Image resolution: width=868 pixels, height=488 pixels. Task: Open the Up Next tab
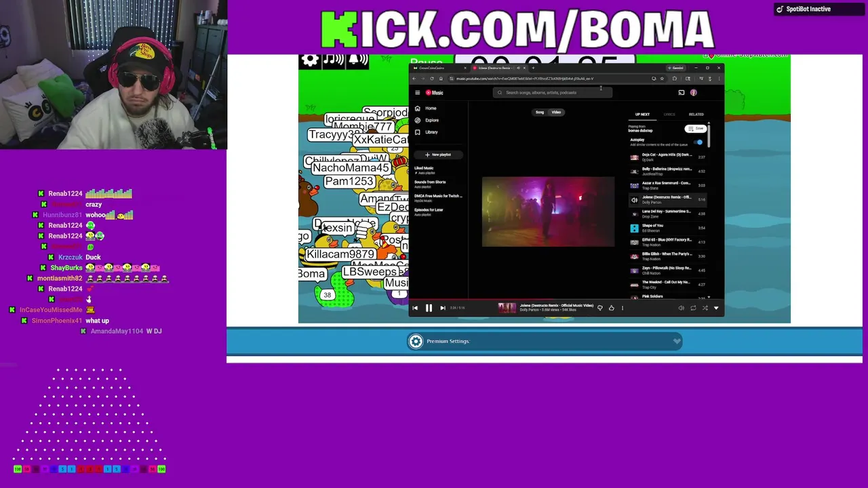[x=642, y=115]
